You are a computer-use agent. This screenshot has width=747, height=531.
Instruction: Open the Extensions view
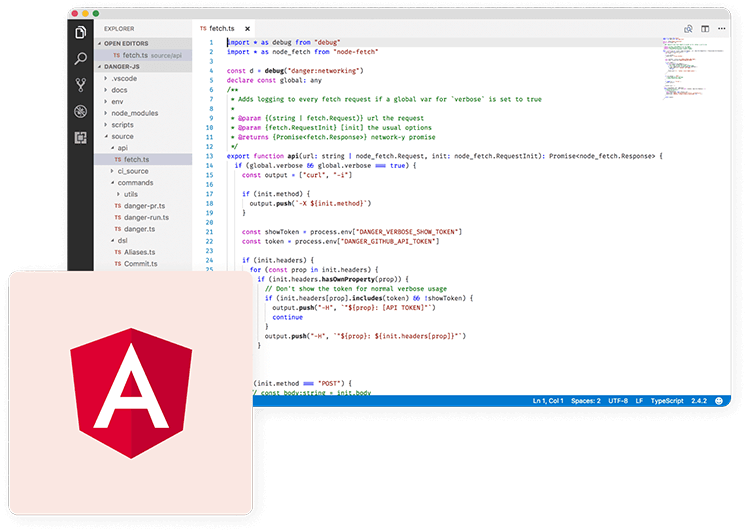click(81, 138)
